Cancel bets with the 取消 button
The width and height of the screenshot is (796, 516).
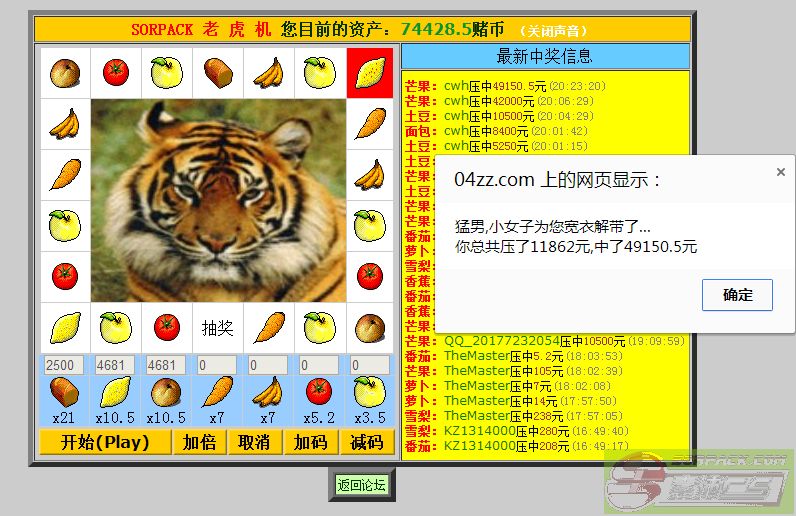(254, 442)
